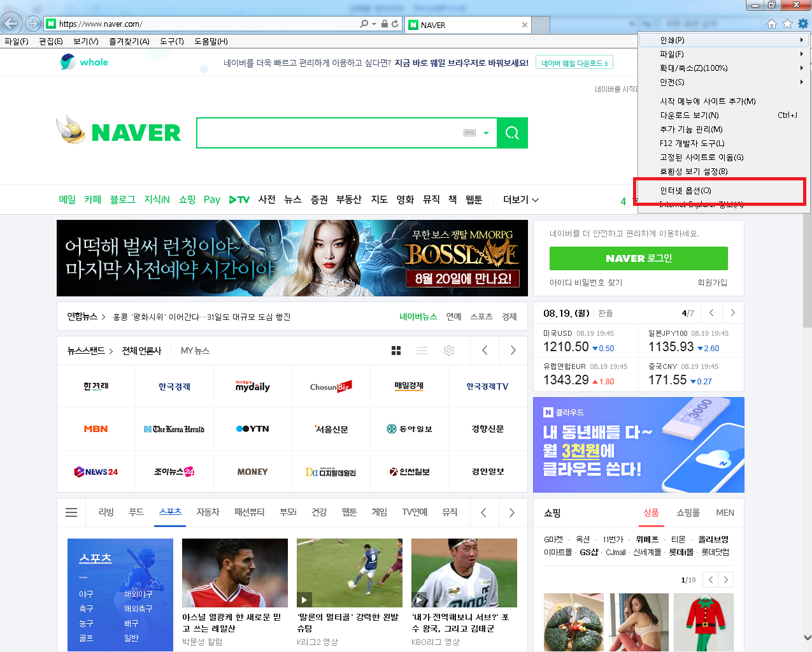
Task: Expand the 안전(S) submenu
Action: click(x=724, y=82)
